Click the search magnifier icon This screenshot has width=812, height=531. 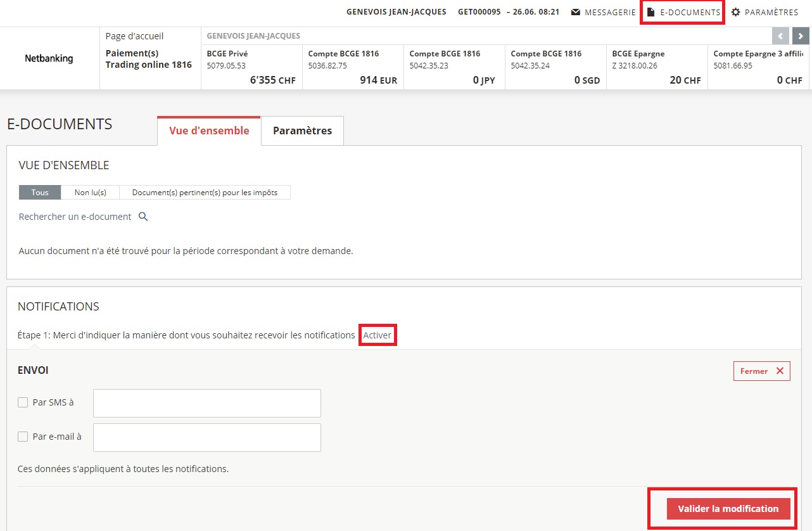143,217
